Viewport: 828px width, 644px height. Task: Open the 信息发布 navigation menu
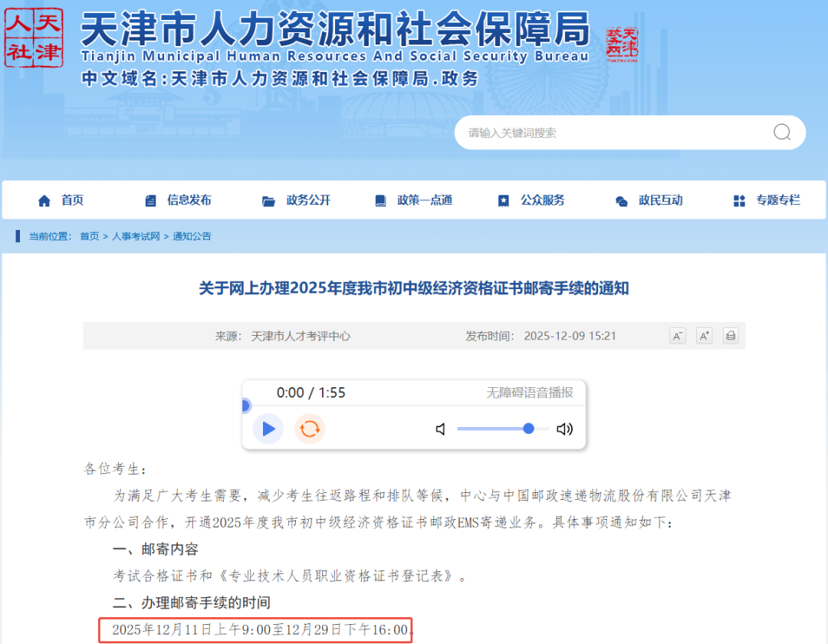[179, 200]
